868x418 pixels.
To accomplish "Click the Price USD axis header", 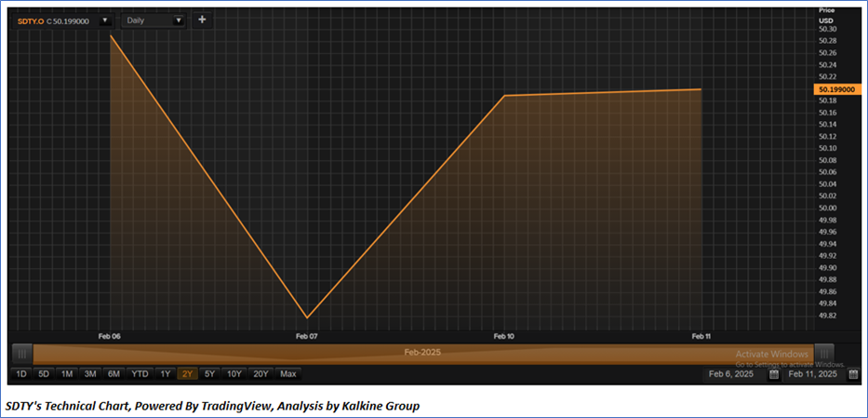I will [x=826, y=16].
